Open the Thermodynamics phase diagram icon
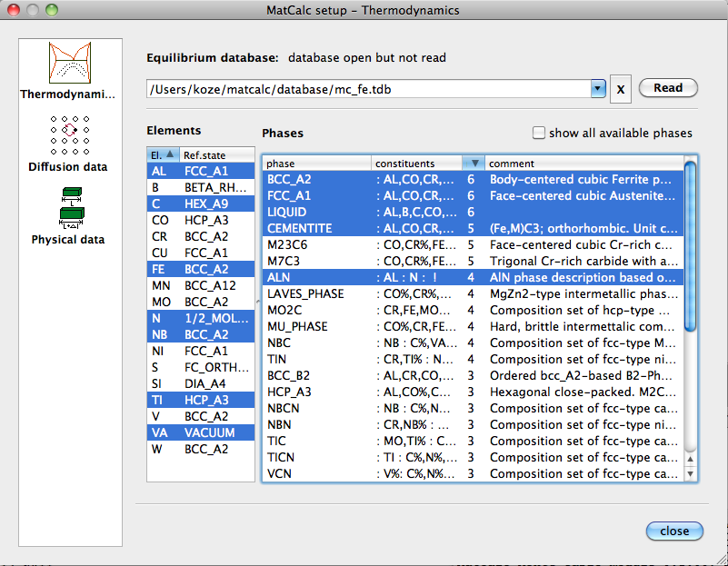728x566 pixels. (x=68, y=63)
